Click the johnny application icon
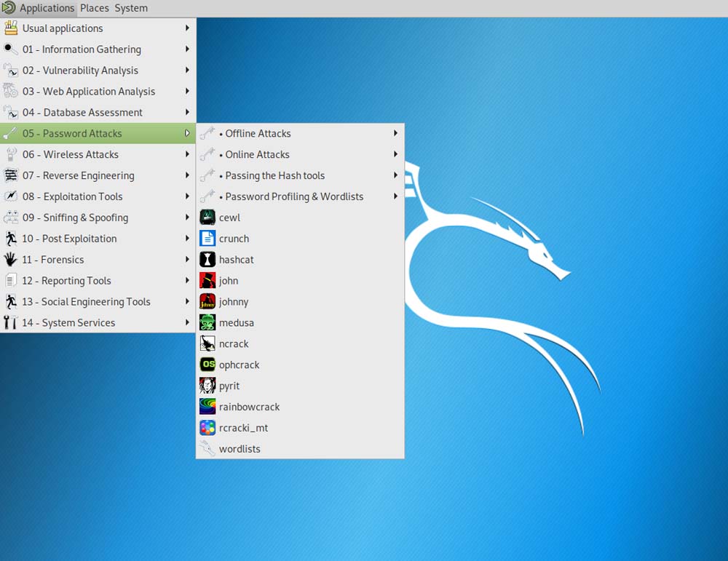Image resolution: width=728 pixels, height=561 pixels. [x=207, y=302]
